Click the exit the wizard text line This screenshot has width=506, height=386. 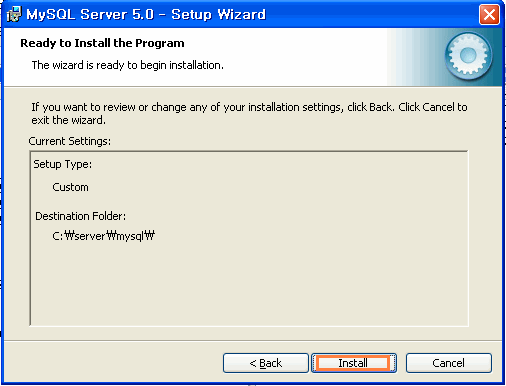tap(68, 120)
